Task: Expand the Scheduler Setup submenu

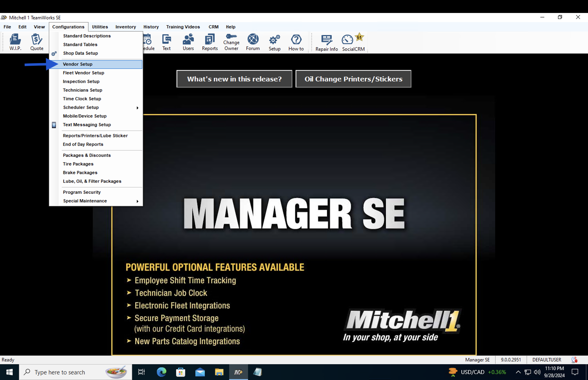Action: [96, 107]
